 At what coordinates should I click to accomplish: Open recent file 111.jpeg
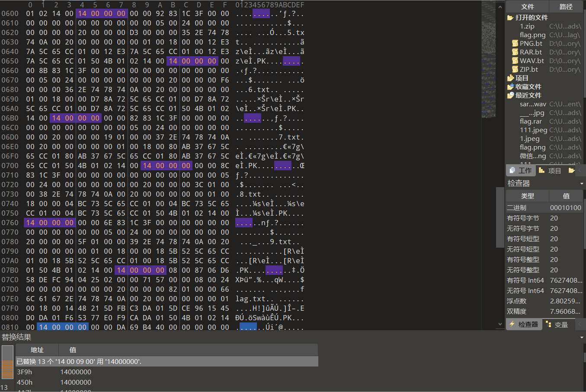point(533,130)
